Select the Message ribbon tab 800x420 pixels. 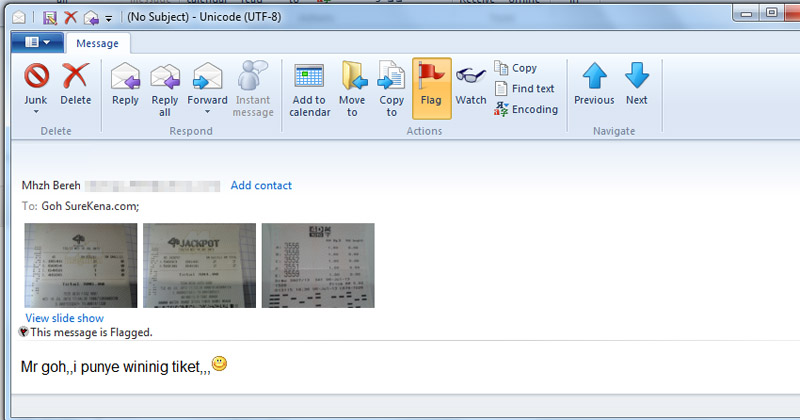point(97,43)
